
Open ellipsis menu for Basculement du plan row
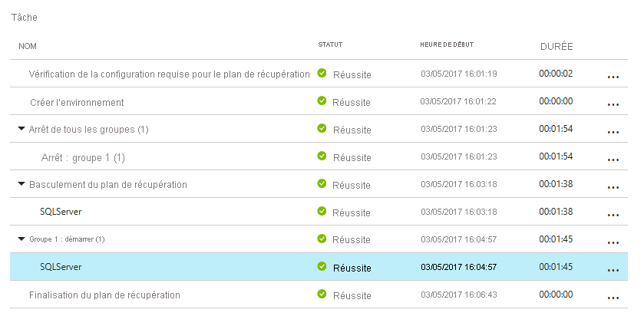pos(613,187)
